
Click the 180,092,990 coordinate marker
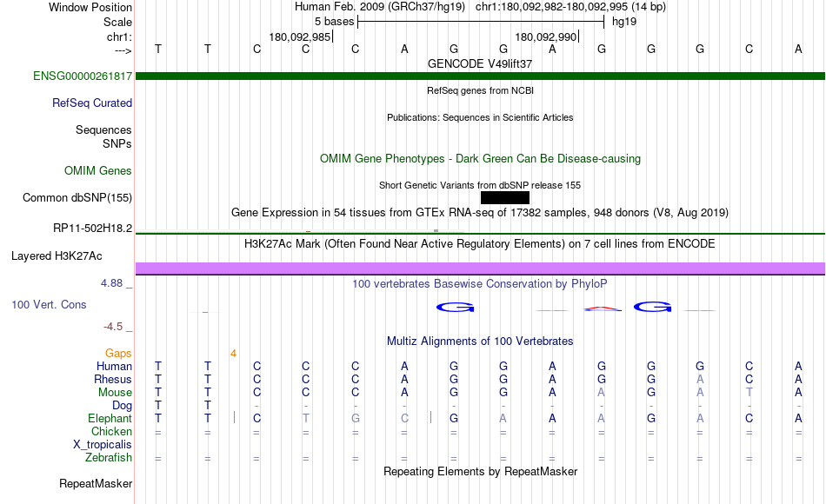pos(547,36)
